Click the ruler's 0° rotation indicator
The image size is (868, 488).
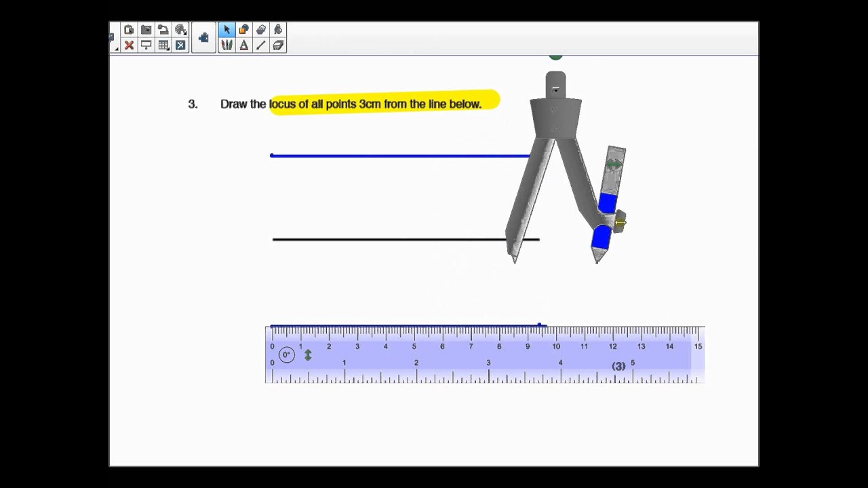(287, 354)
